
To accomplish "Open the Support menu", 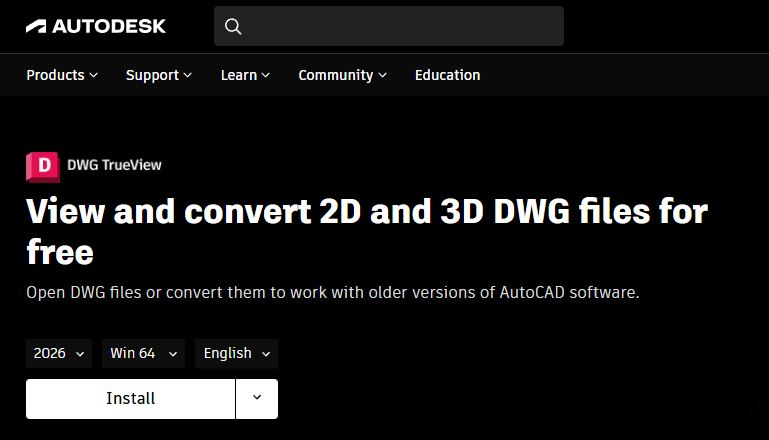I will 158,75.
